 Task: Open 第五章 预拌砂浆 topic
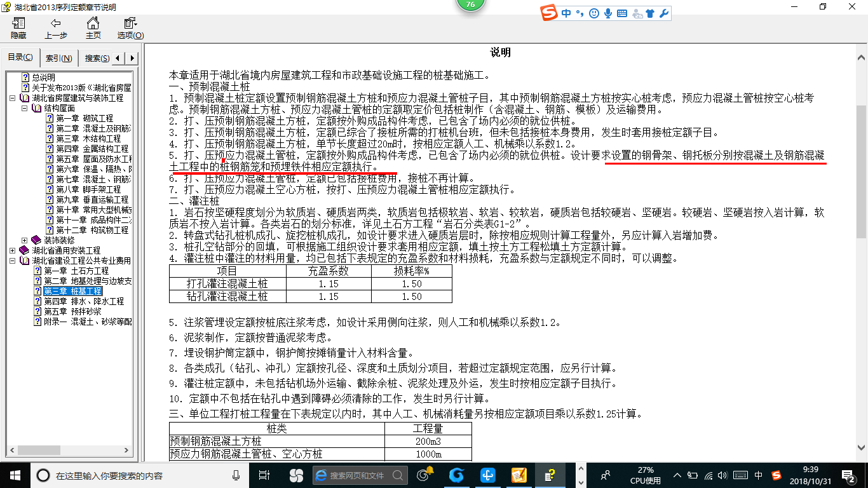72,311
